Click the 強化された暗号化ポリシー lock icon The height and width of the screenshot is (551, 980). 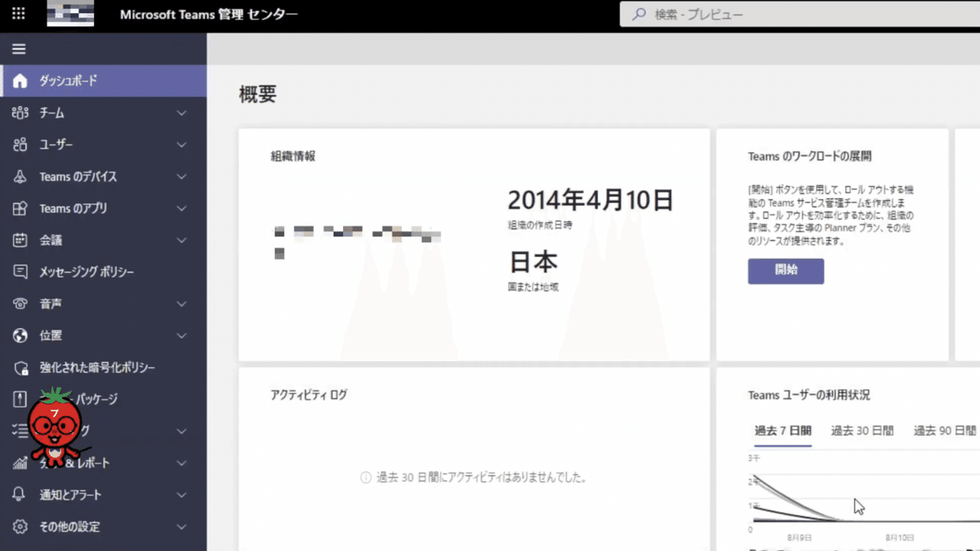20,367
